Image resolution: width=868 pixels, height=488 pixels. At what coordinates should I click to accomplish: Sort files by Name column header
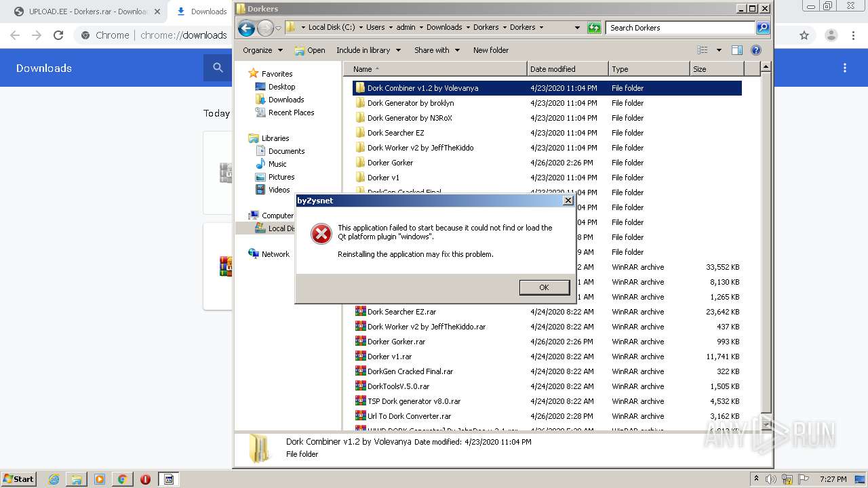point(435,69)
